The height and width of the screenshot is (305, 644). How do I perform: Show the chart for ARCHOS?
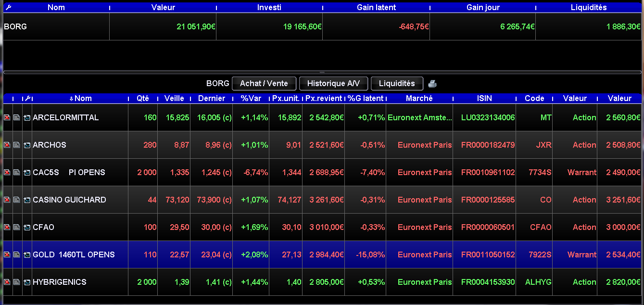[x=27, y=145]
